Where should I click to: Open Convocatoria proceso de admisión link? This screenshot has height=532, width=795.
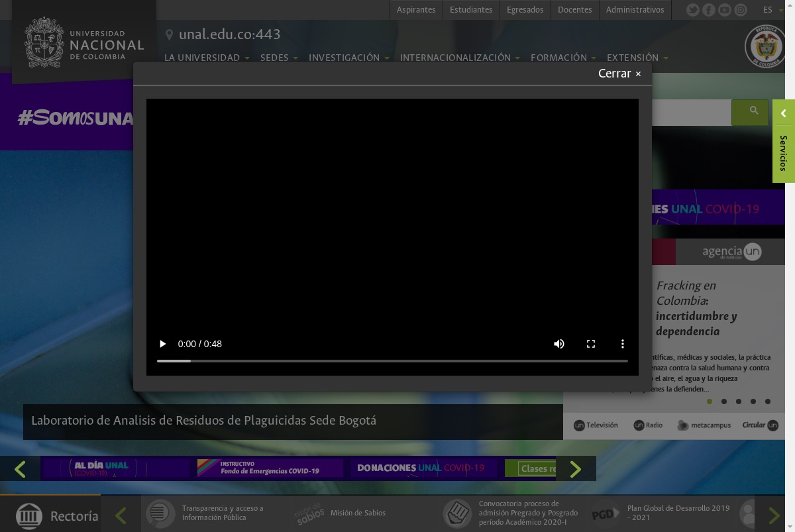pyautogui.click(x=528, y=513)
